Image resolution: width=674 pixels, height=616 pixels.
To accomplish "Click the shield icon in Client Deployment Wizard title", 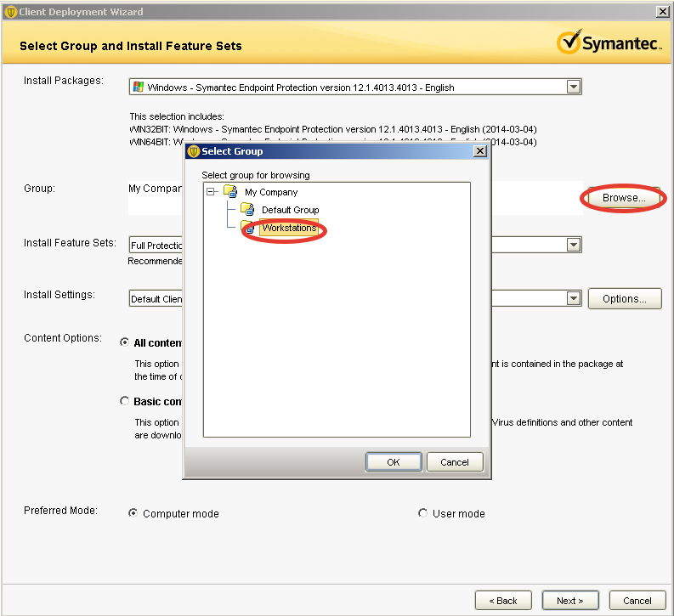I will click(10, 12).
